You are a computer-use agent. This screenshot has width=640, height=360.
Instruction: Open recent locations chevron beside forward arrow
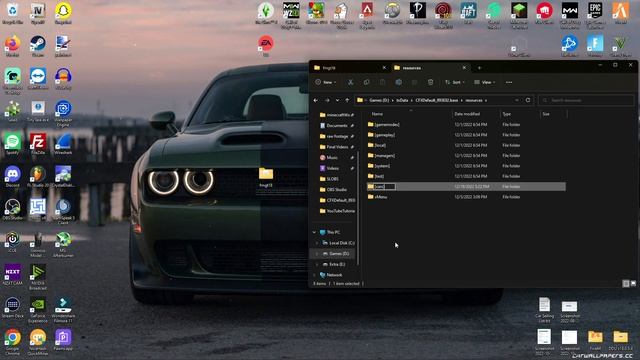tap(337, 100)
